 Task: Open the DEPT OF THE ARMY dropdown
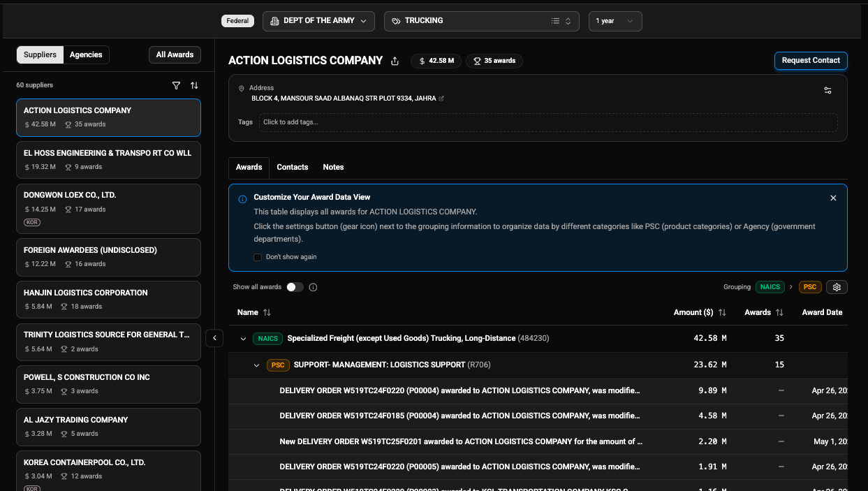pos(318,21)
